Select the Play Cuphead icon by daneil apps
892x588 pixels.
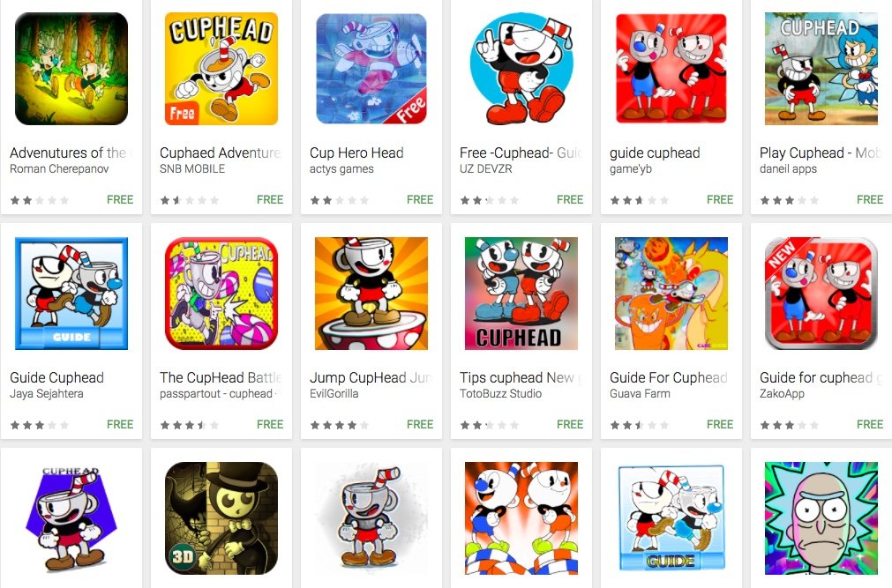821,69
